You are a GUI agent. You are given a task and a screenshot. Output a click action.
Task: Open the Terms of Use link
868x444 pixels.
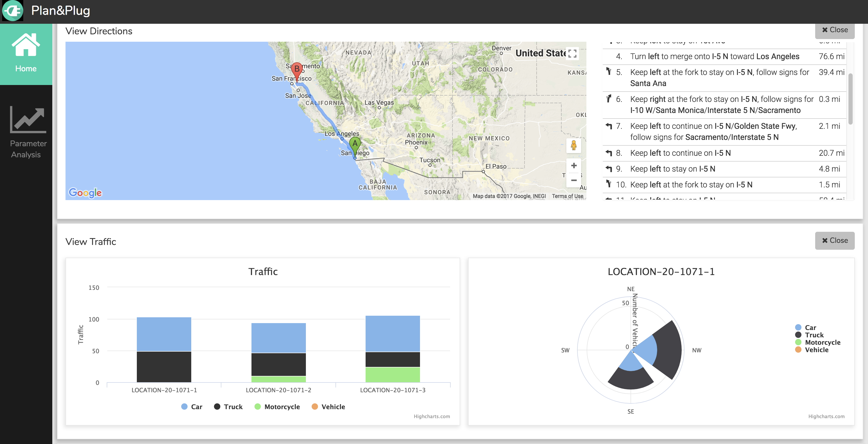[x=567, y=196]
